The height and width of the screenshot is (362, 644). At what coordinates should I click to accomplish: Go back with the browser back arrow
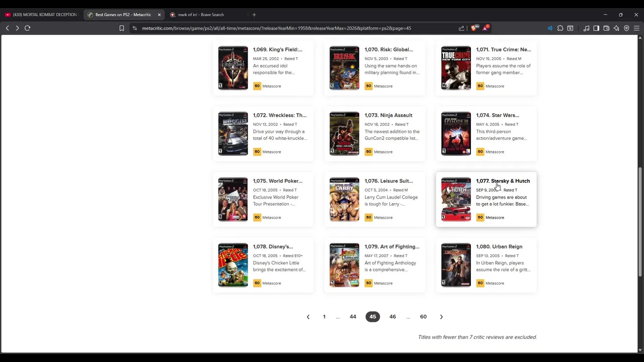coord(7,28)
